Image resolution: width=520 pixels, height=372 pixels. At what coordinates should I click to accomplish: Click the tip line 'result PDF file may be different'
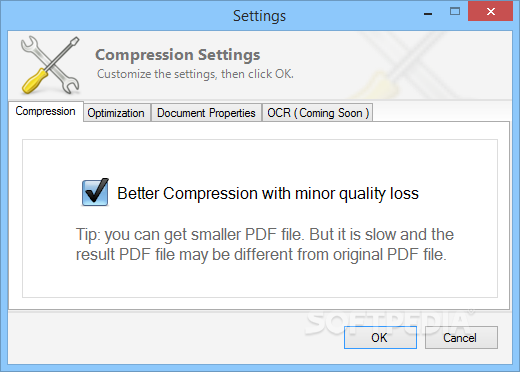click(261, 254)
